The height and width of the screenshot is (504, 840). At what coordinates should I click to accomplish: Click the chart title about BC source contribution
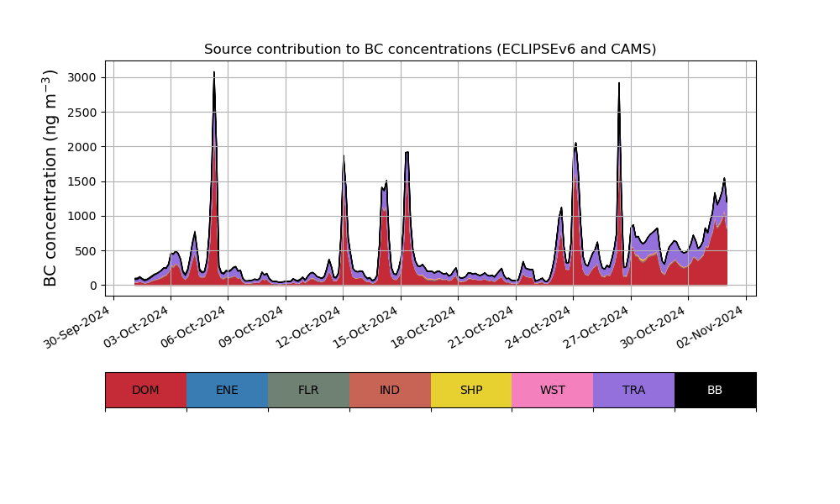[x=430, y=50]
